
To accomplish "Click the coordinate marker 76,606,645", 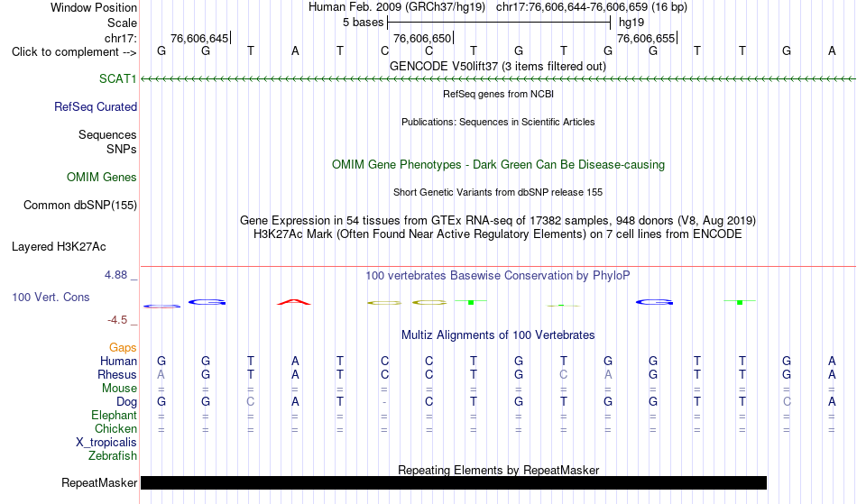I will click(x=199, y=38).
